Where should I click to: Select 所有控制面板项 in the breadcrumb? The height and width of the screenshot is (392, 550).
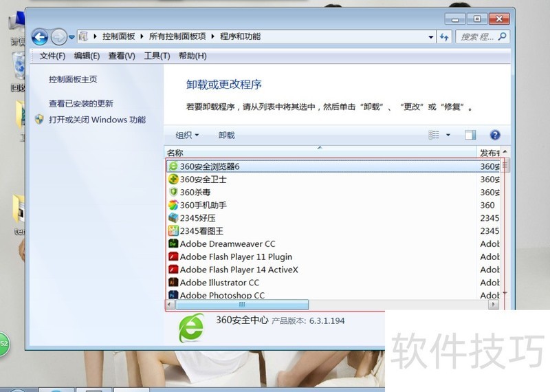(177, 36)
